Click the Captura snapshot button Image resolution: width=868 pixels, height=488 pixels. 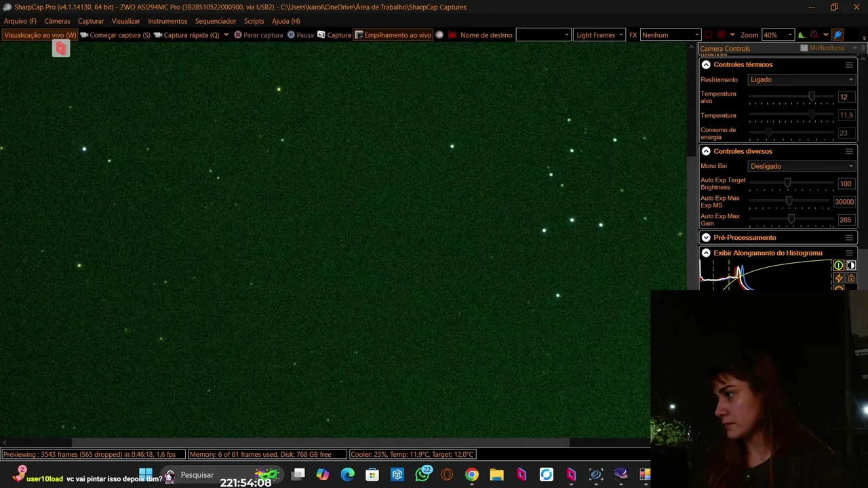[x=334, y=35]
